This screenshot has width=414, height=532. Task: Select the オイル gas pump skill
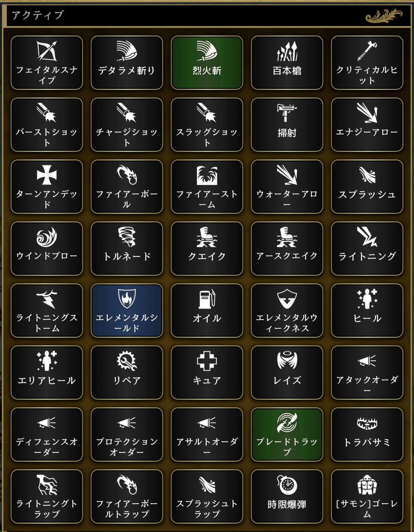coord(207,311)
